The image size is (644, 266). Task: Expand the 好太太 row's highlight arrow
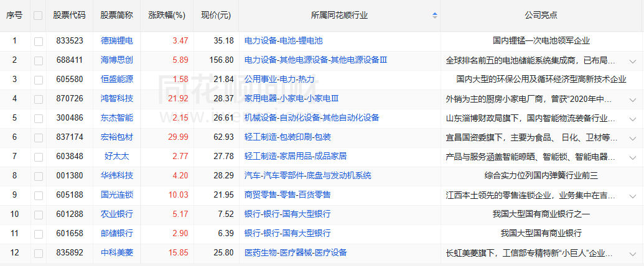[633, 157]
